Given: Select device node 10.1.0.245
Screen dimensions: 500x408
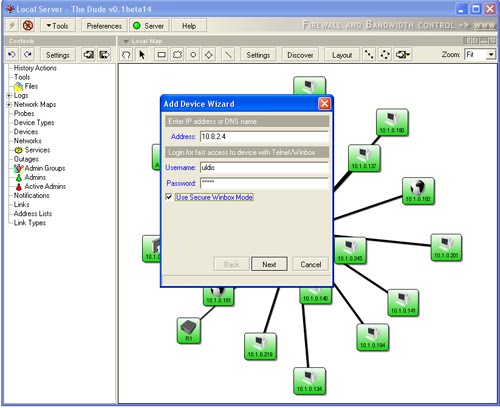Looking at the screenshot, I should pos(350,250).
